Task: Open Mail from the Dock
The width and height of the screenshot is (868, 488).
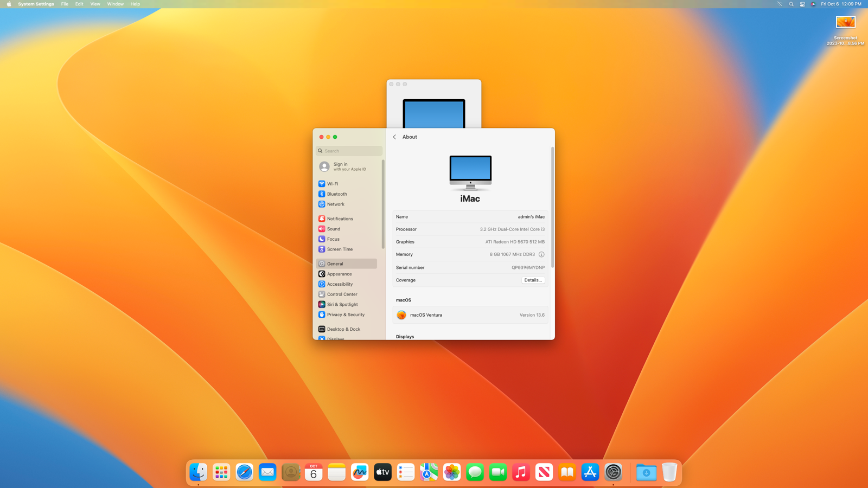Action: click(267, 472)
